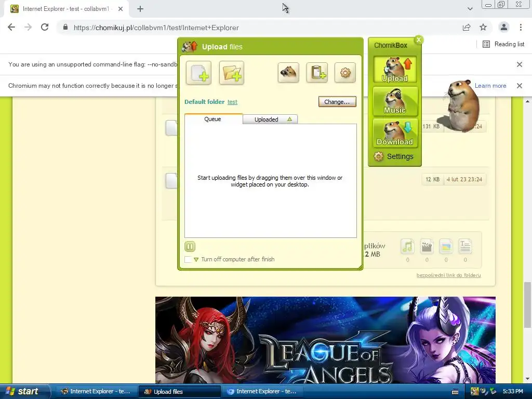This screenshot has width=532, height=399.
Task: Dismiss the Chromium may not function infobar
Action: 520,86
